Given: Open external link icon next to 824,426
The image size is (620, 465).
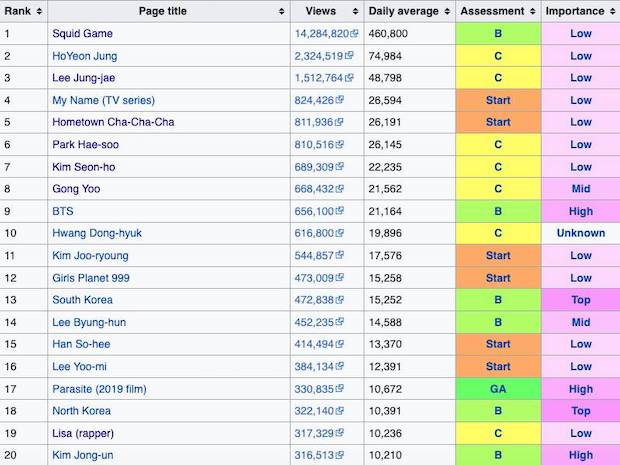Looking at the screenshot, I should [x=339, y=100].
